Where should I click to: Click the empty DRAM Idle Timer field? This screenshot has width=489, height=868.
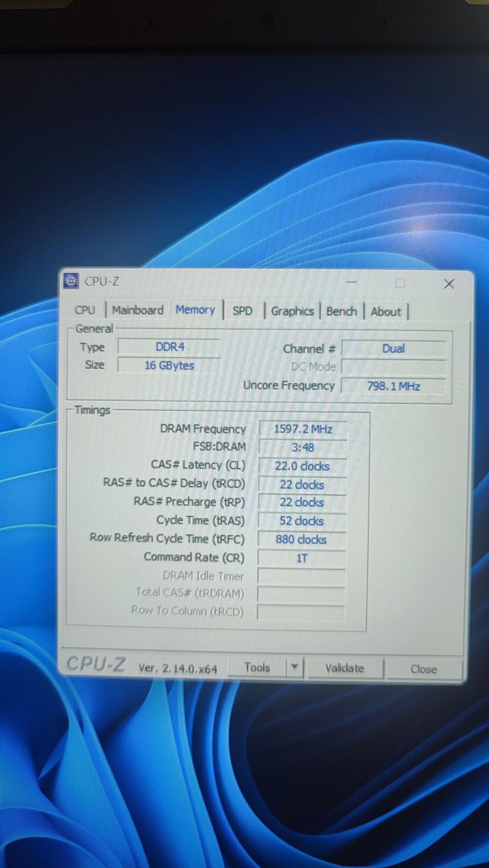pos(301,577)
